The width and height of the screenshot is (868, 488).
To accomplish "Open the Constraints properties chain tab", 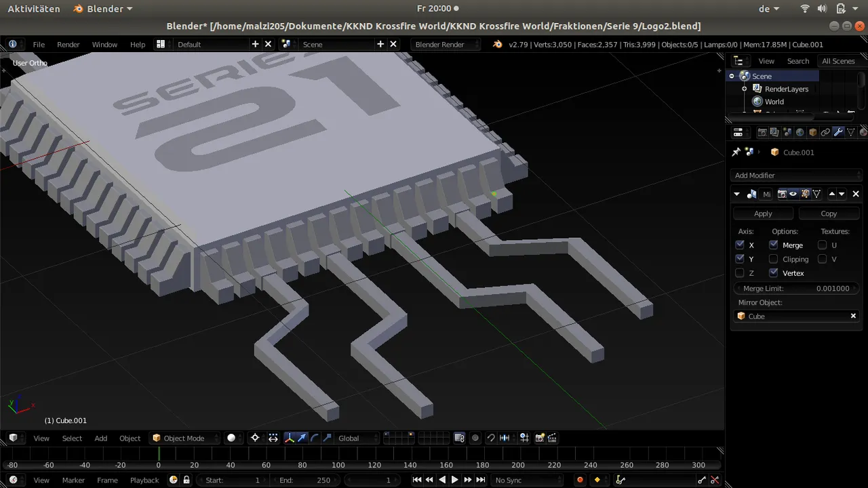I will tap(825, 132).
